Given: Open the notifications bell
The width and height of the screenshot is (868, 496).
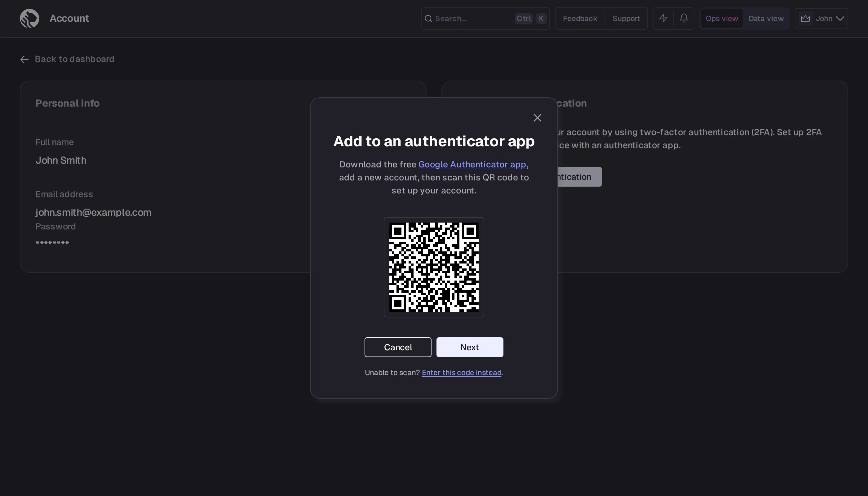Looking at the screenshot, I should 683,18.
